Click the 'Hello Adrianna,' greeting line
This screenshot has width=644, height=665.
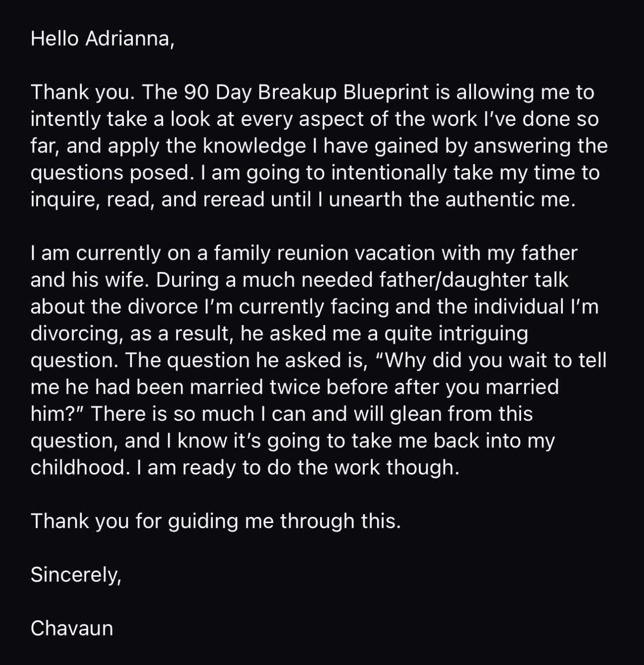point(102,39)
